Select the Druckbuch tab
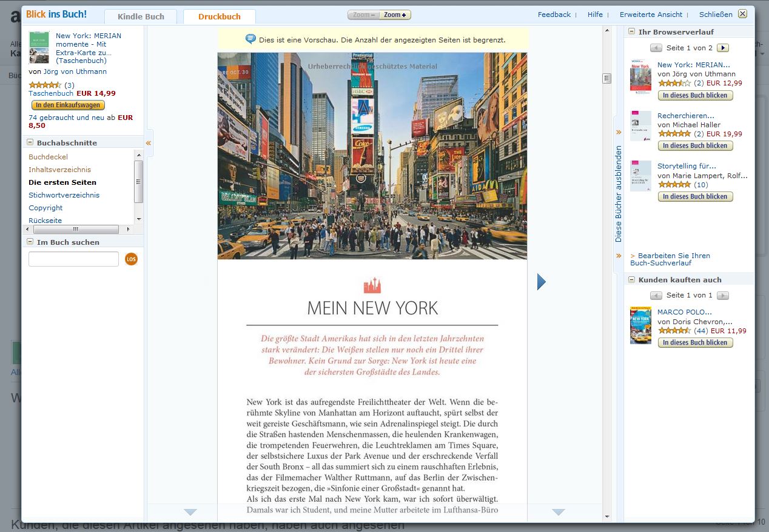Image resolution: width=769 pixels, height=532 pixels. 220,16
